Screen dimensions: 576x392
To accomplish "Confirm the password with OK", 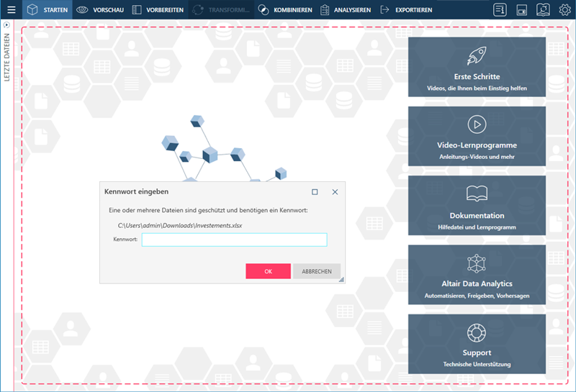I will tap(268, 271).
